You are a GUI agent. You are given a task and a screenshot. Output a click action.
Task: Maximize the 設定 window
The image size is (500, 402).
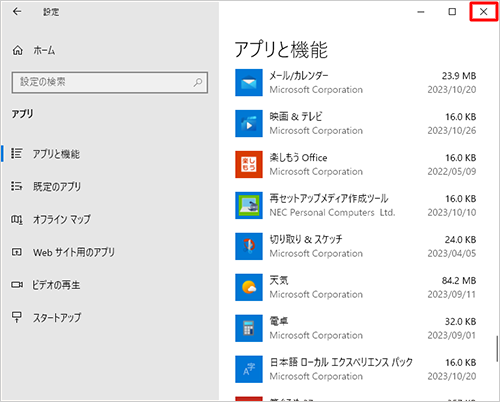(452, 12)
